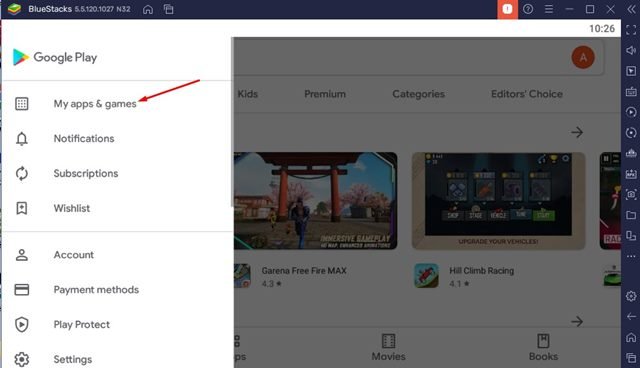Show more sidebar tools via three dots
The width and height of the screenshot is (640, 368).
(x=631, y=256)
